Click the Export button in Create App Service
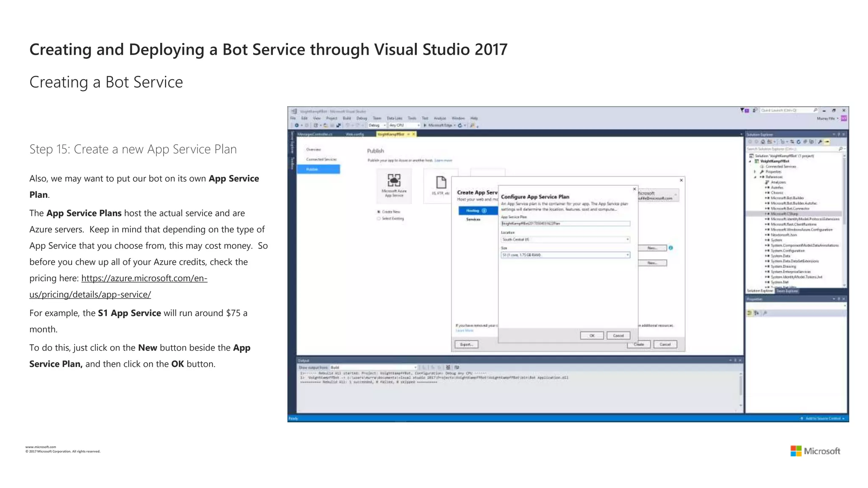The width and height of the screenshot is (868, 488). click(x=466, y=344)
